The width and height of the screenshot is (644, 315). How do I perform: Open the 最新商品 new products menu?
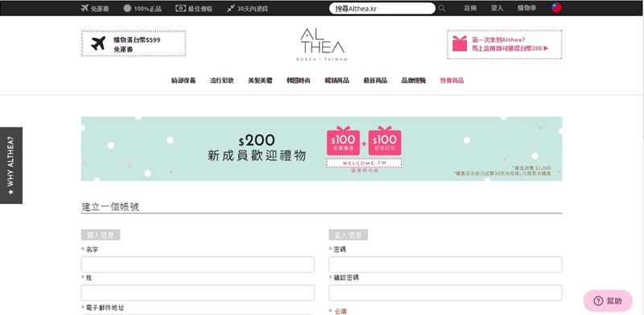375,81
